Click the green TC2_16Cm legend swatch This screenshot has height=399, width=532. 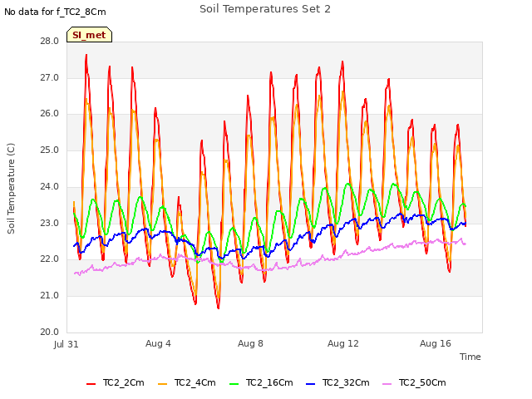click(x=234, y=384)
